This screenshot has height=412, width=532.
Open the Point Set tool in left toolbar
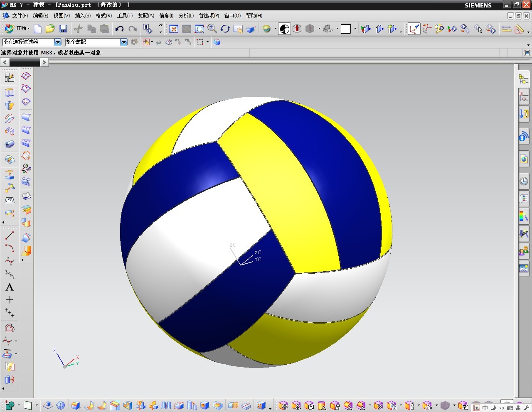10,312
